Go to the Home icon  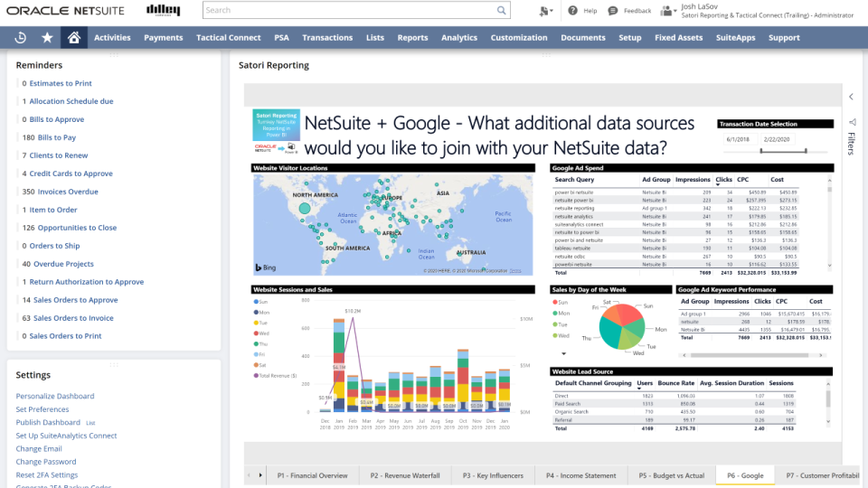(x=74, y=38)
